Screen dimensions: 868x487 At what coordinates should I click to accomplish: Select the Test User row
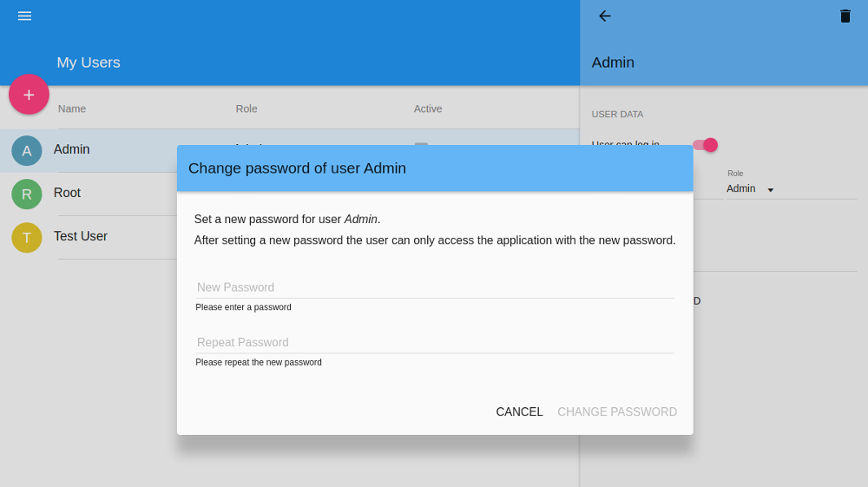[x=89, y=237]
